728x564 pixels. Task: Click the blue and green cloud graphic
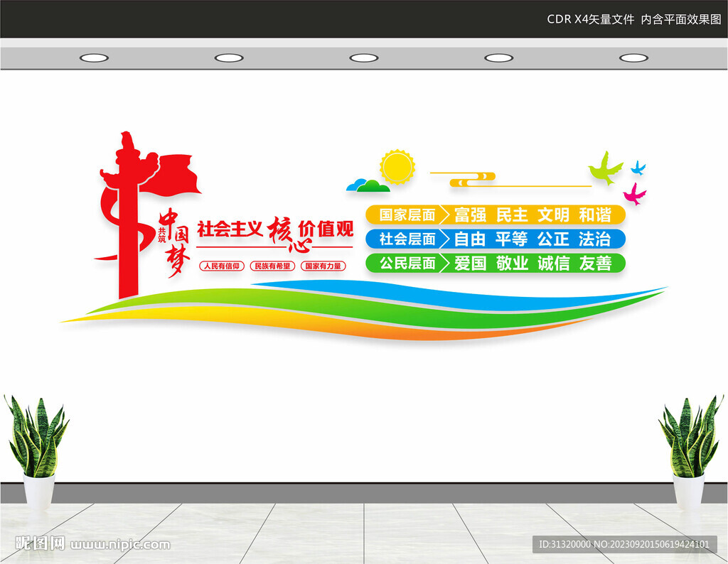tap(368, 185)
